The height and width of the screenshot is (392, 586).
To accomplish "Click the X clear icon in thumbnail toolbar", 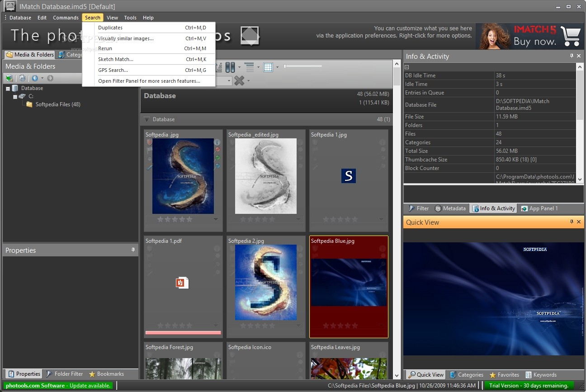I will click(240, 80).
